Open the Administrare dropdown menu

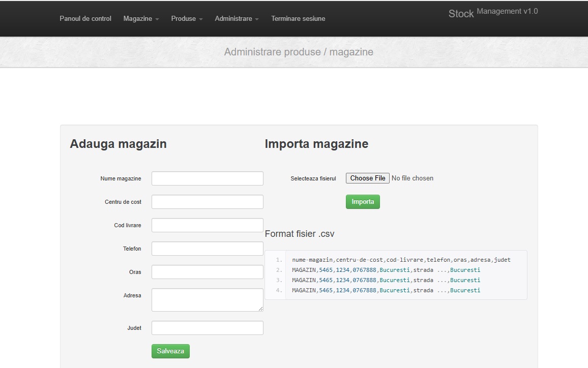[237, 19]
